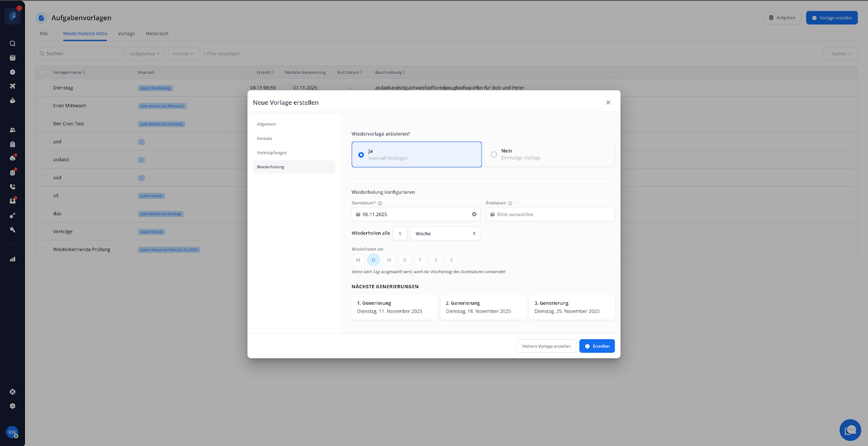Open the settings gear in the sidebar
Image resolution: width=868 pixels, height=446 pixels.
click(12, 406)
